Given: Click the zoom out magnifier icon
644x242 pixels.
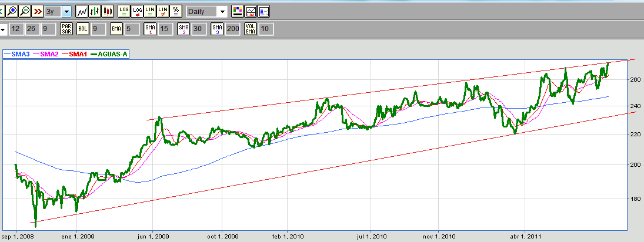Looking at the screenshot, I should (x=25, y=11).
